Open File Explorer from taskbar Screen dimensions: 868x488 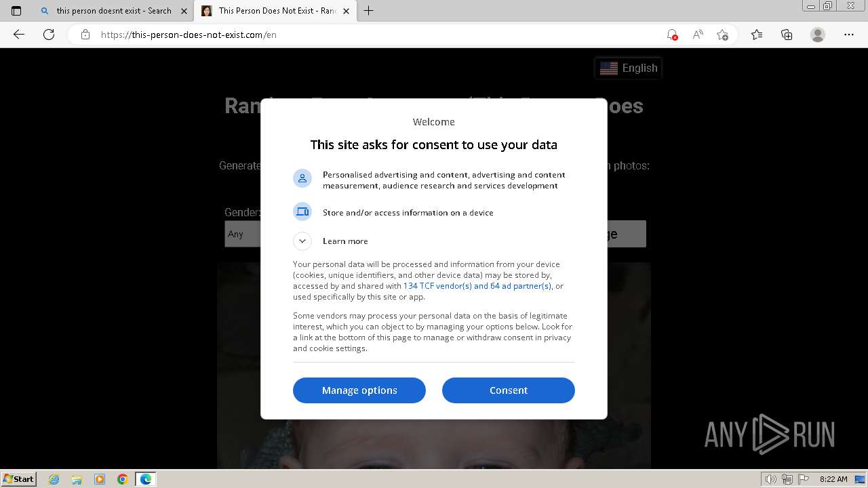[x=77, y=479]
